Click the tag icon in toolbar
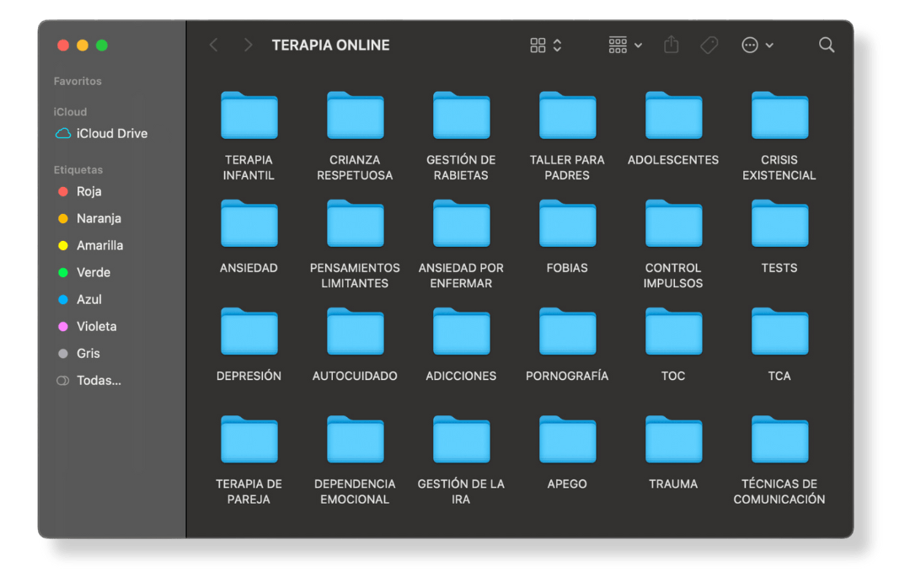910x588 pixels. 709,45
